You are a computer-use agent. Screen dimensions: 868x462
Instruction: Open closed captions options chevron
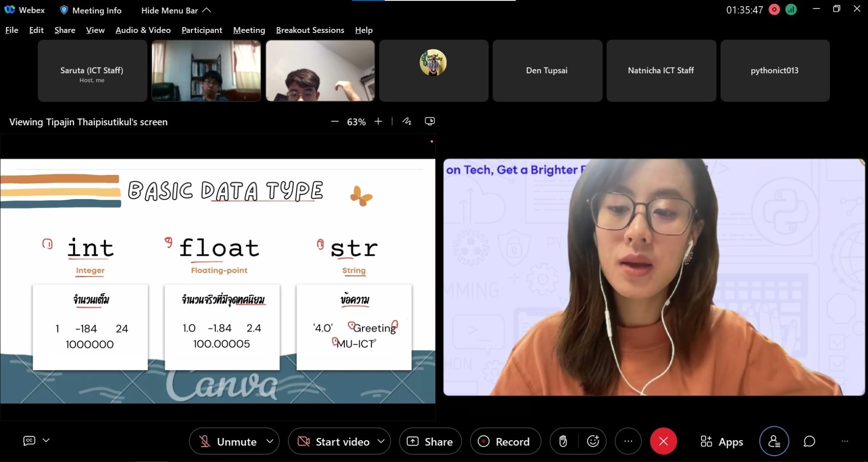(46, 440)
